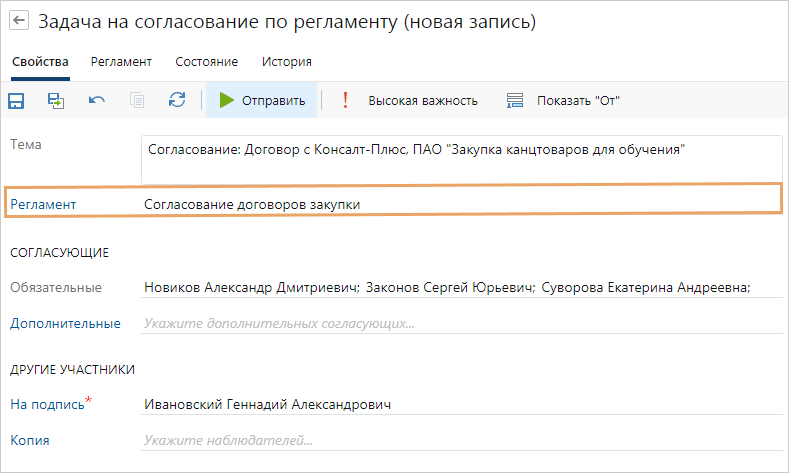Toggle the Показать "От" field
This screenshot has height=473, width=789.
(565, 100)
